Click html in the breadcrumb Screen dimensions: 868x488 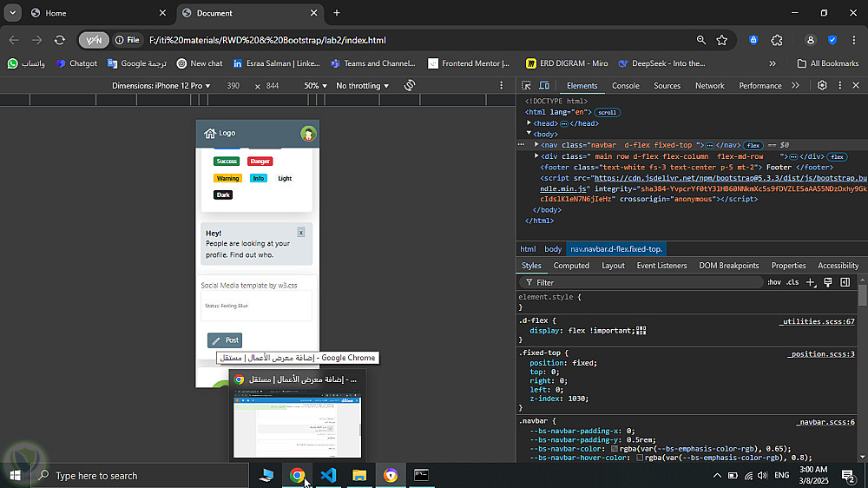coord(528,248)
